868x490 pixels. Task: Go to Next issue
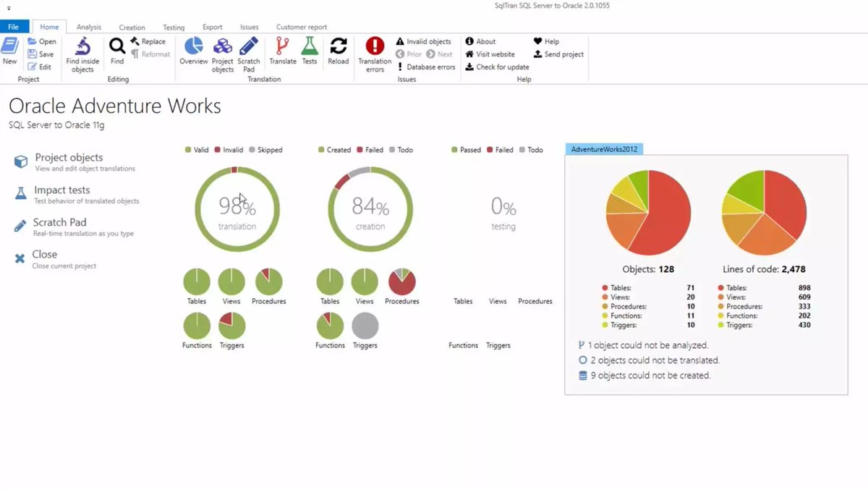point(439,54)
